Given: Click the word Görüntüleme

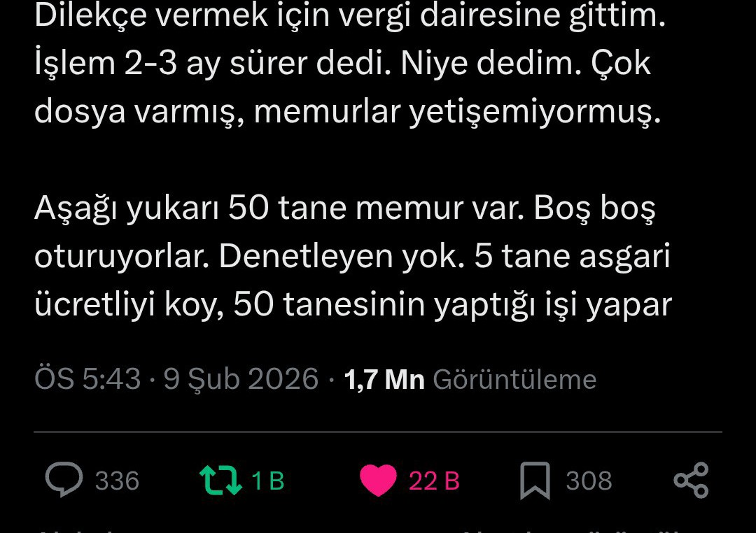Looking at the screenshot, I should [514, 379].
